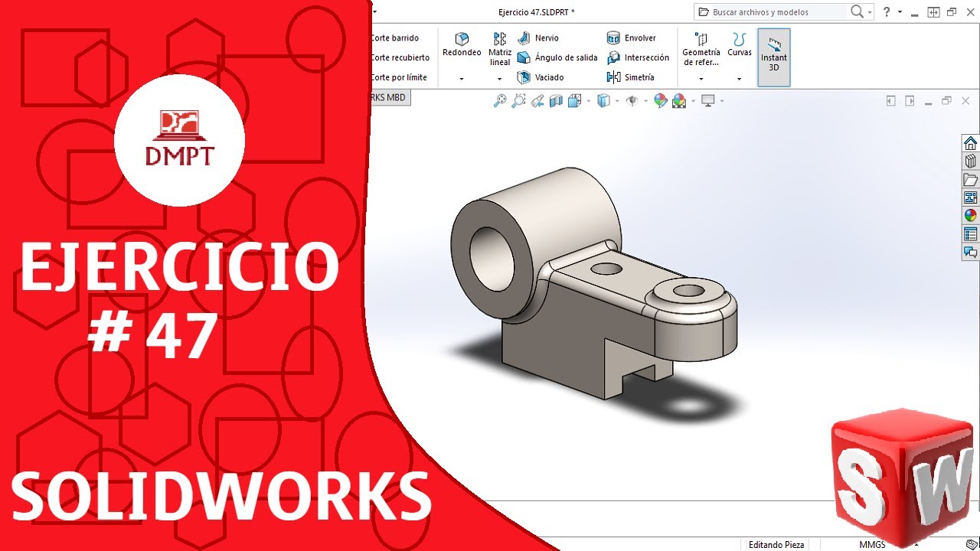Open the search options dropdown arrow

871,12
